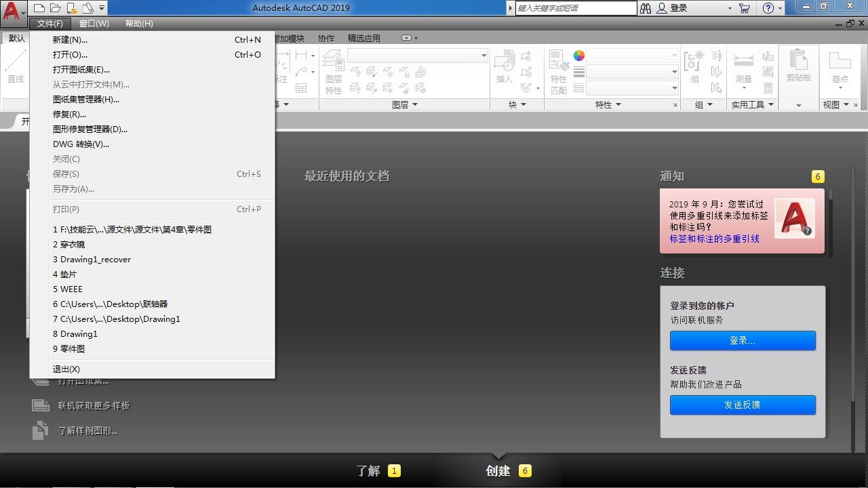This screenshot has height=488, width=868.
Task: Expand the 图层 panel title
Action: [405, 105]
